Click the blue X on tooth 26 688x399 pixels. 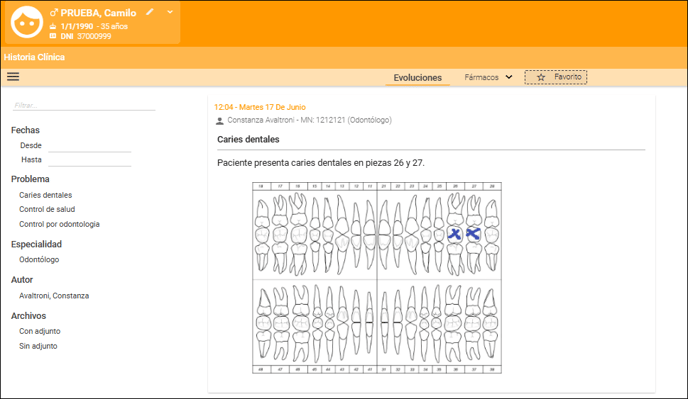(454, 234)
